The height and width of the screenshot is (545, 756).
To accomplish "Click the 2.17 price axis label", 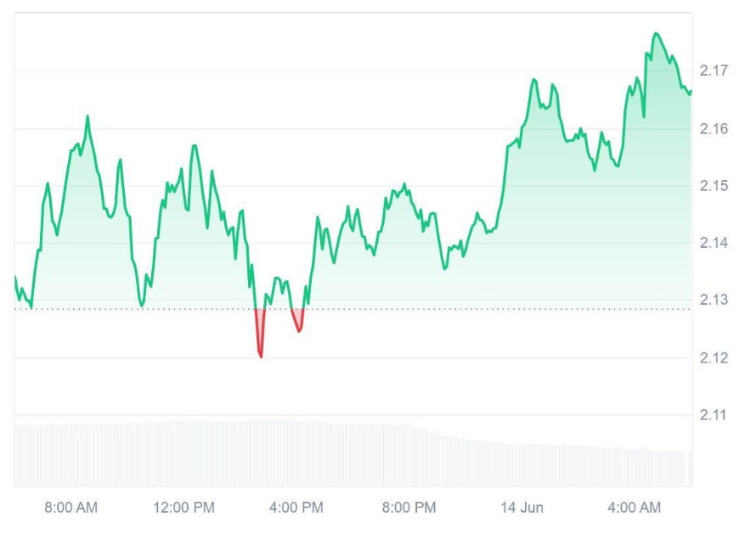I will 712,70.
